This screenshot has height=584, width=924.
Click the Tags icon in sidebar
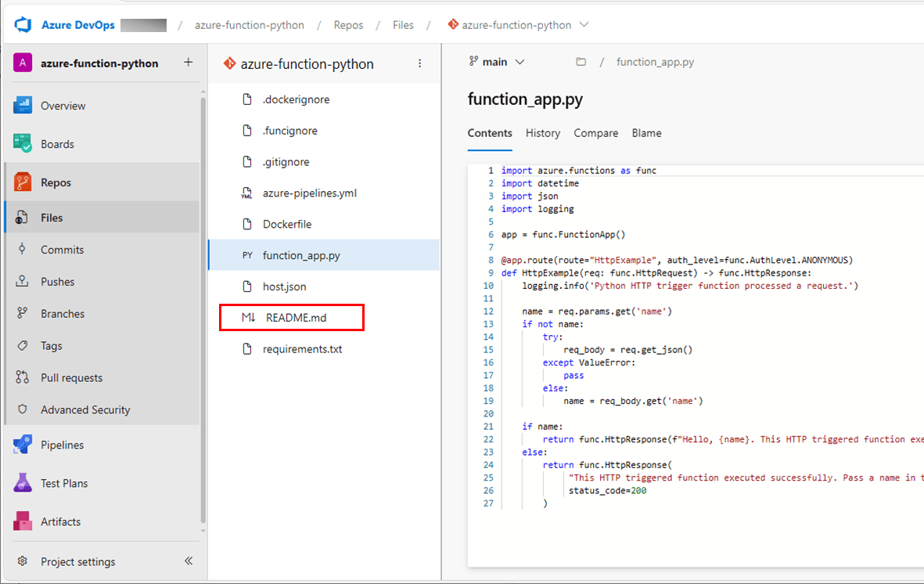[22, 345]
